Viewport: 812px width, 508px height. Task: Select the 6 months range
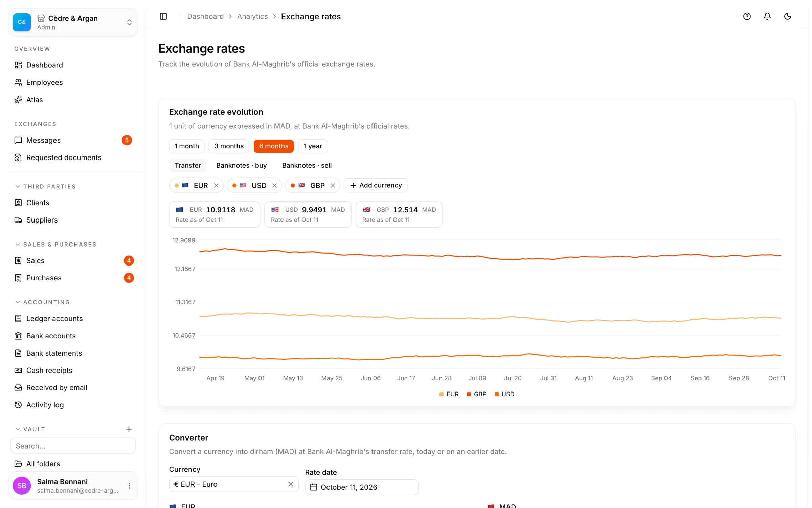[x=274, y=146]
